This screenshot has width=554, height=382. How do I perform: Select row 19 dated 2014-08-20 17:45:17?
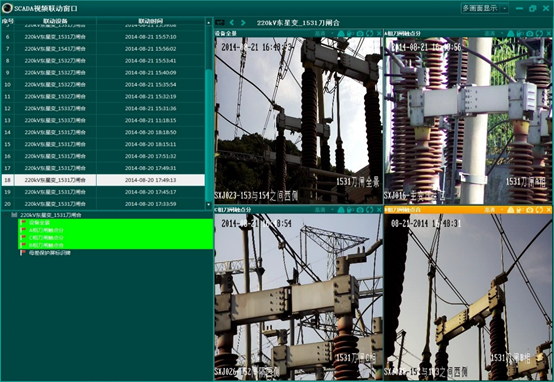click(x=103, y=192)
